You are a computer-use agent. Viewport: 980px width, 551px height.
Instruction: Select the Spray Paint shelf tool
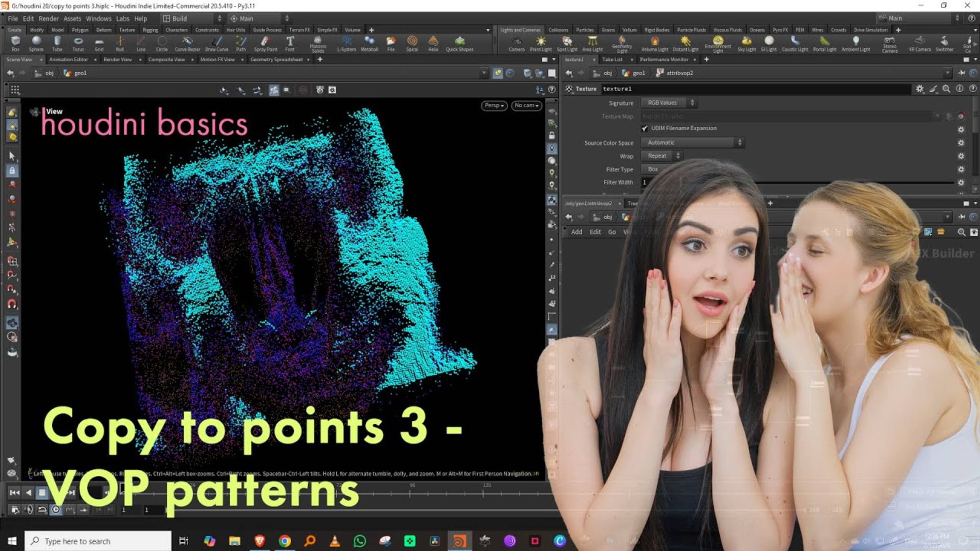coord(265,43)
